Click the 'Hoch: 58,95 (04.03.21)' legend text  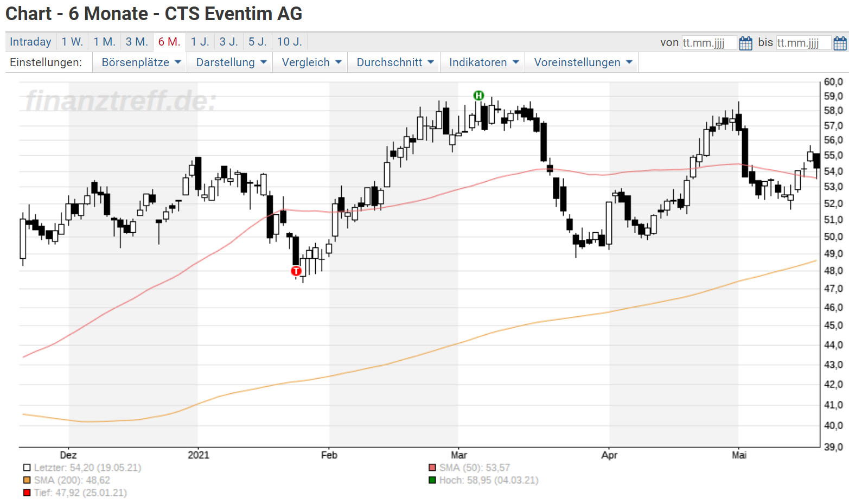[489, 480]
